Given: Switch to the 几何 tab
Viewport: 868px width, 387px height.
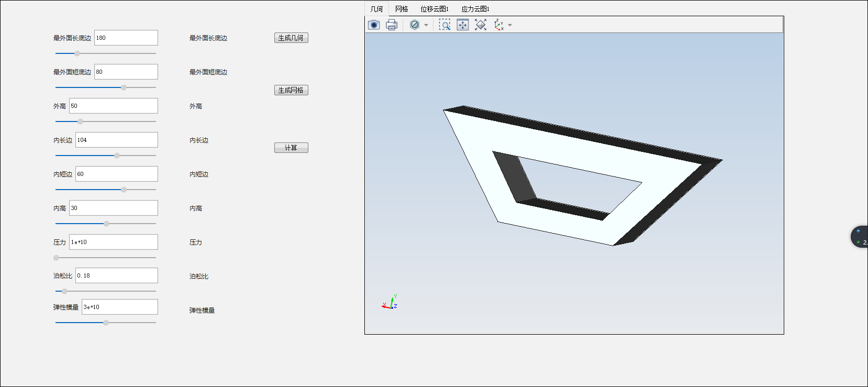Looking at the screenshot, I should (376, 9).
